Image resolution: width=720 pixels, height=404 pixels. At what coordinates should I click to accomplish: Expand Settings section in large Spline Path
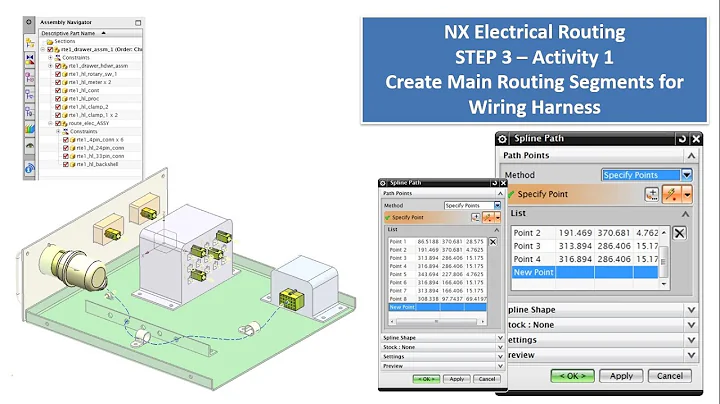pyautogui.click(x=691, y=340)
